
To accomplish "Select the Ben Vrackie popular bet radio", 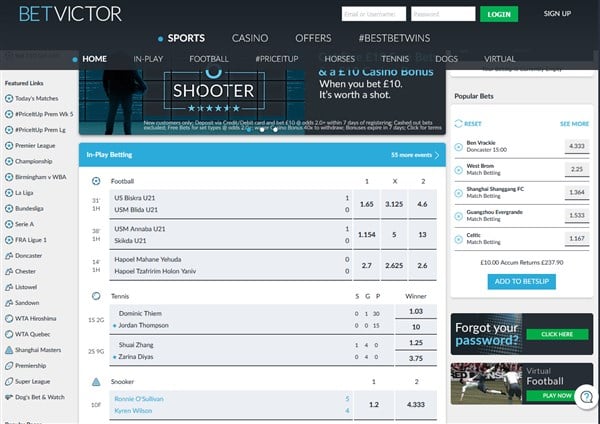I will [x=458, y=147].
